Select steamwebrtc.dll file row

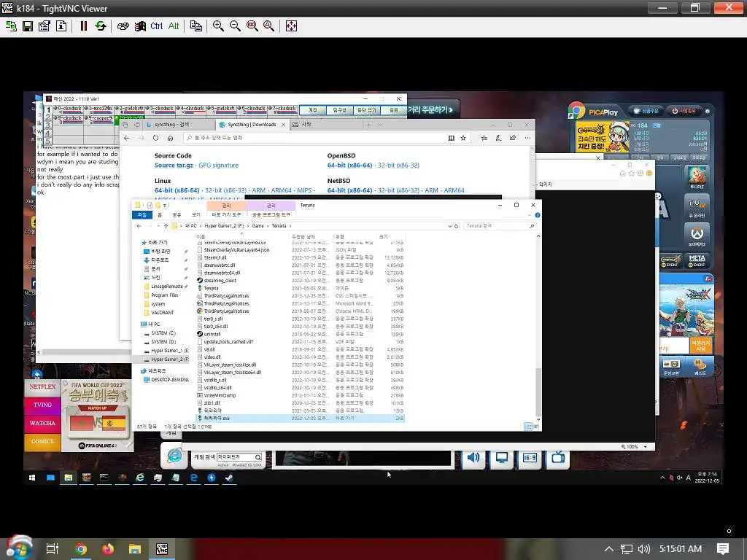(300, 265)
